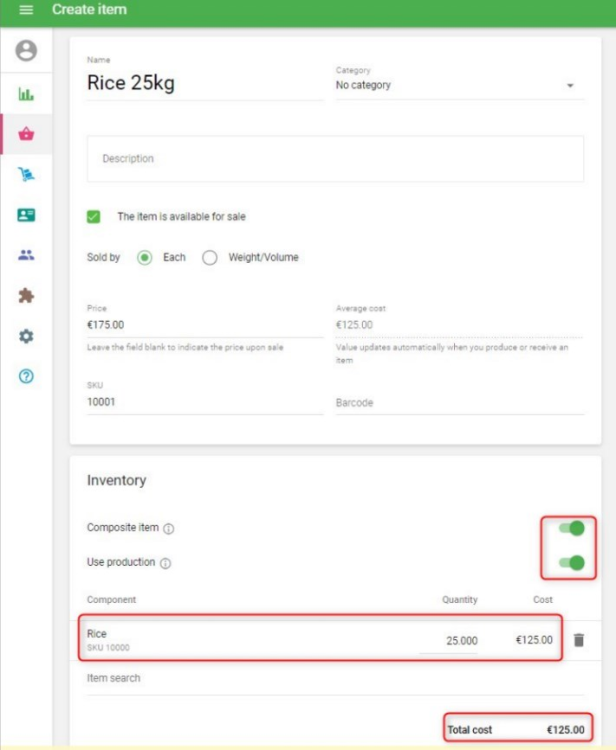Open the Customers people icon
Screen dimensions: 616x750
point(26,255)
